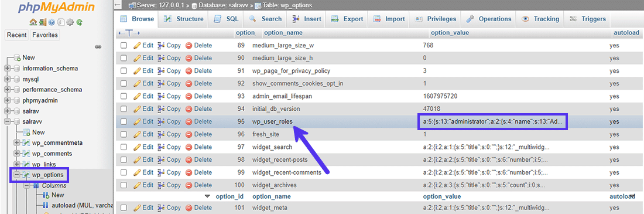Check the admin_email_lifespan row checkbox
This screenshot has width=644, height=214.
[124, 97]
